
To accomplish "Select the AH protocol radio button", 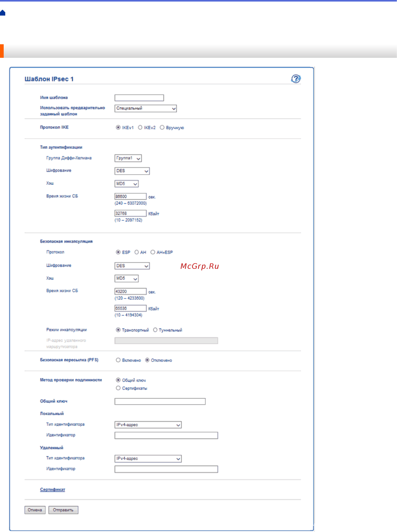I will click(x=137, y=252).
